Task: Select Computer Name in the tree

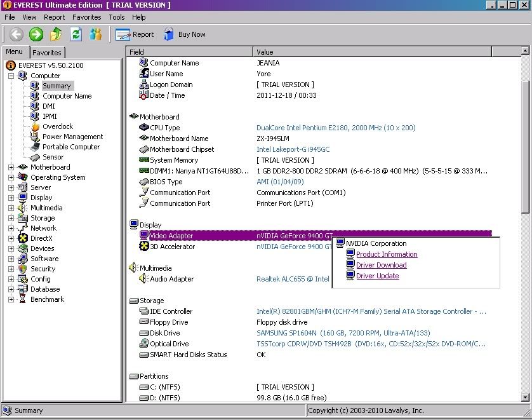Action: click(x=67, y=96)
